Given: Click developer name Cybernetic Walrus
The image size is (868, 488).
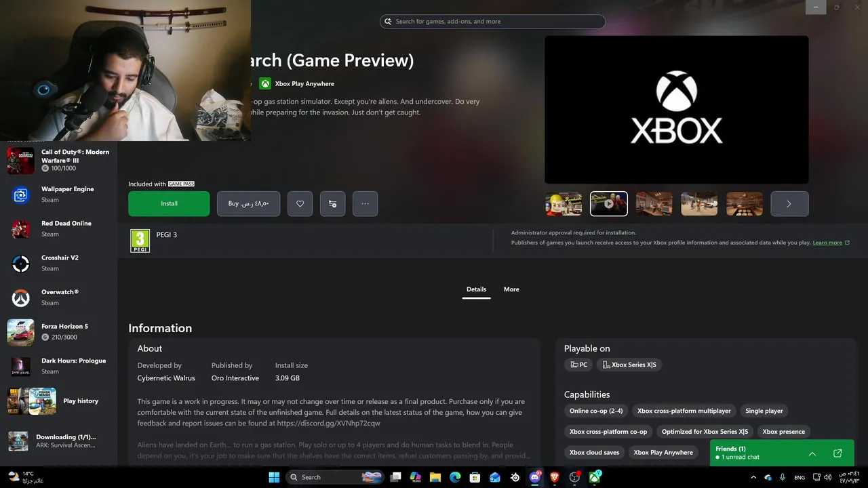Looking at the screenshot, I should click(x=166, y=378).
